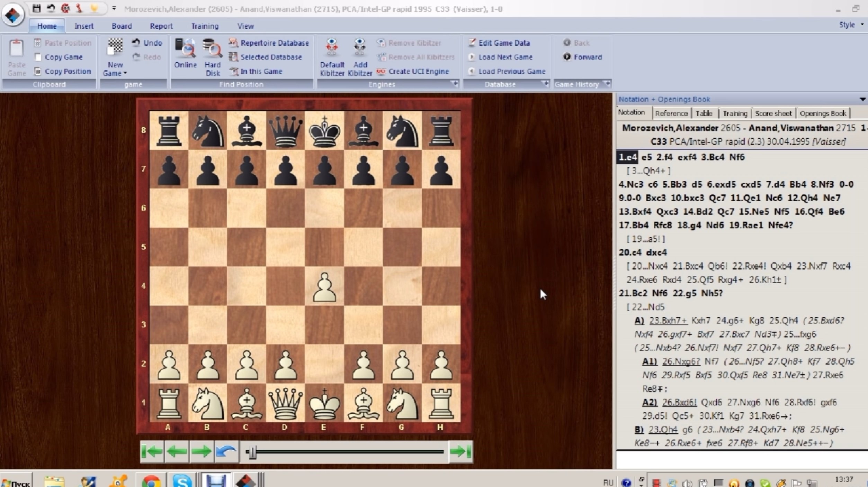Select the Openings Book pane tab
The width and height of the screenshot is (868, 487).
pos(823,113)
